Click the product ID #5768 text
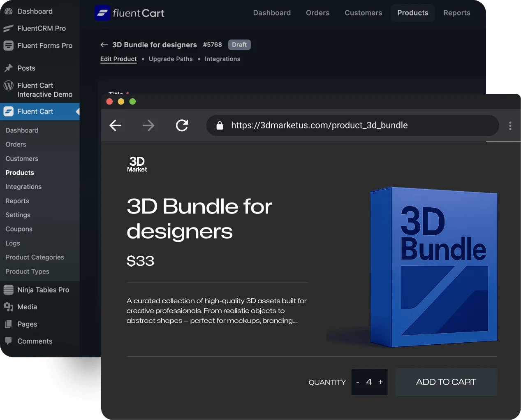The height and width of the screenshot is (420, 521). (212, 44)
